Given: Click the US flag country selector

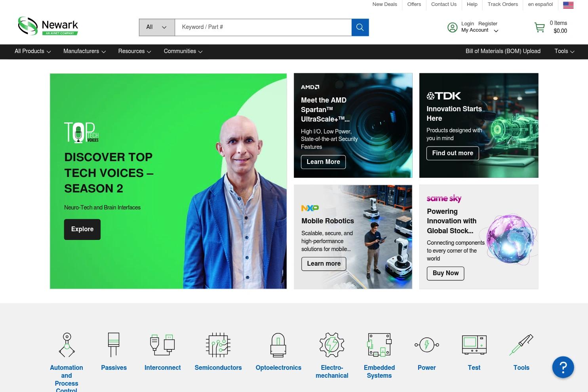Looking at the screenshot, I should 568,5.
